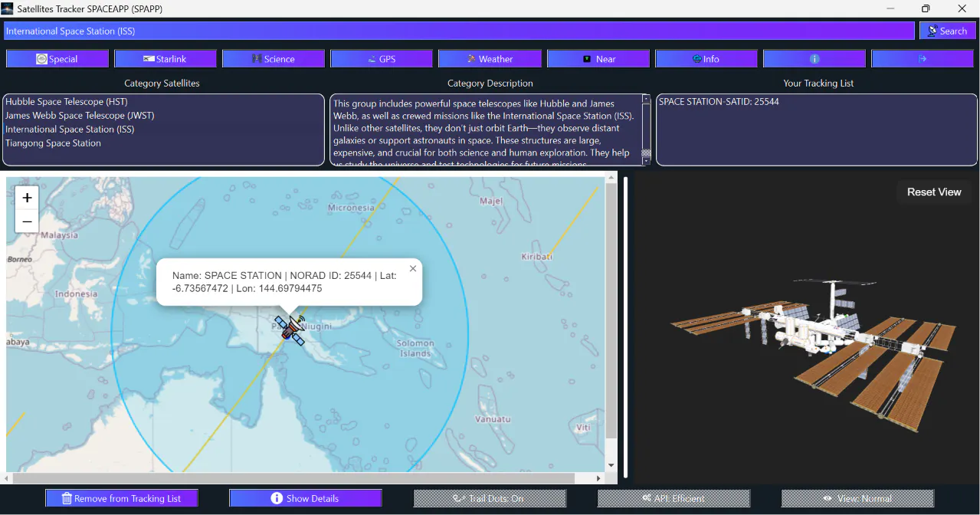Click the Show Details button
The height and width of the screenshot is (515, 980).
305,498
